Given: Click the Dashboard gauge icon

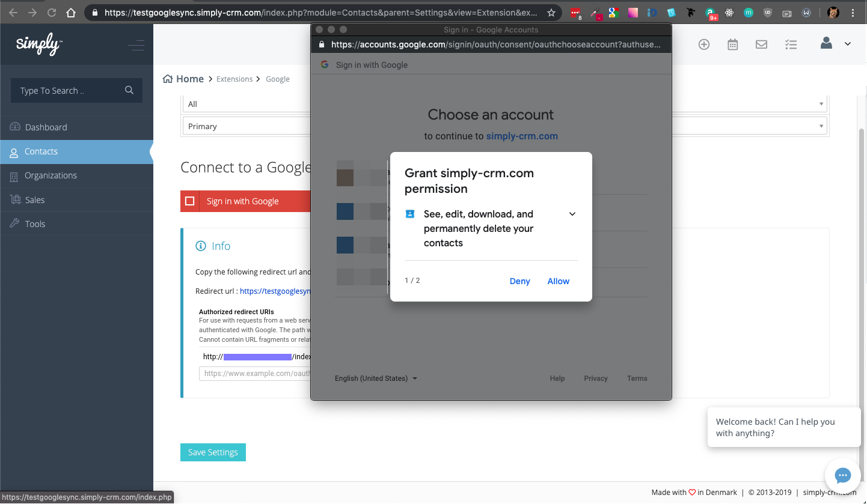Looking at the screenshot, I should [x=14, y=127].
